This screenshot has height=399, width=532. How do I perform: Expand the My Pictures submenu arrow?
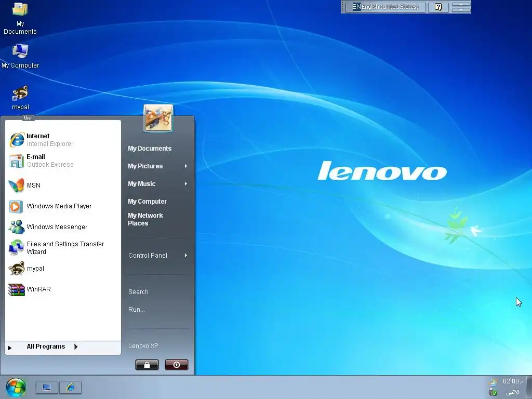(185, 166)
